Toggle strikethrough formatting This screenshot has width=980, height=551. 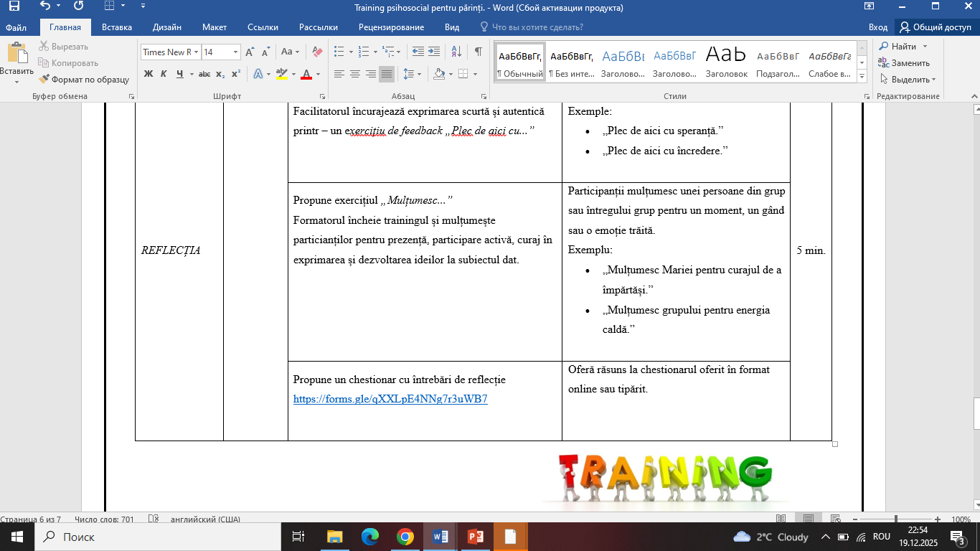pos(204,74)
